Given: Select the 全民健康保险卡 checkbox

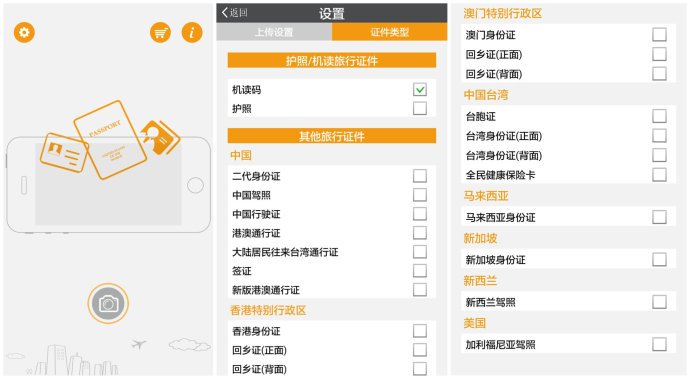Looking at the screenshot, I should point(659,175).
